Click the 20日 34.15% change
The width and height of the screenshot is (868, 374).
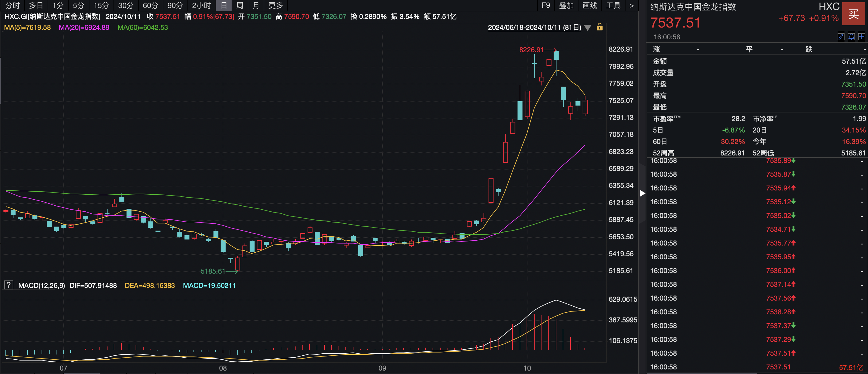[853, 130]
